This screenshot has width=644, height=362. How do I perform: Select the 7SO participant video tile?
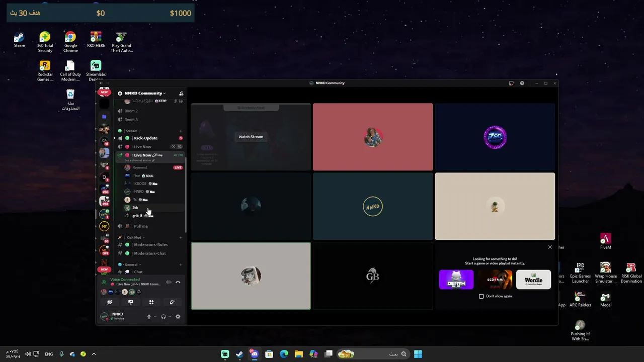pyautogui.click(x=495, y=137)
